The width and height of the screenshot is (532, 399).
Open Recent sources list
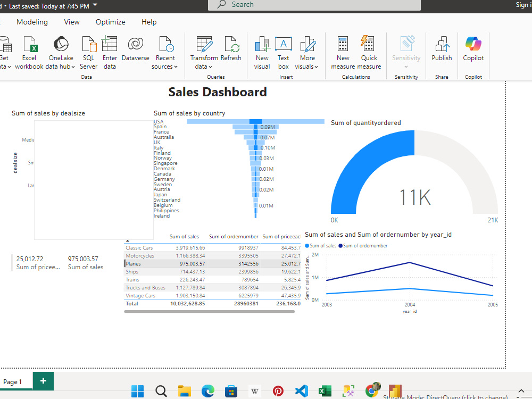click(x=165, y=53)
